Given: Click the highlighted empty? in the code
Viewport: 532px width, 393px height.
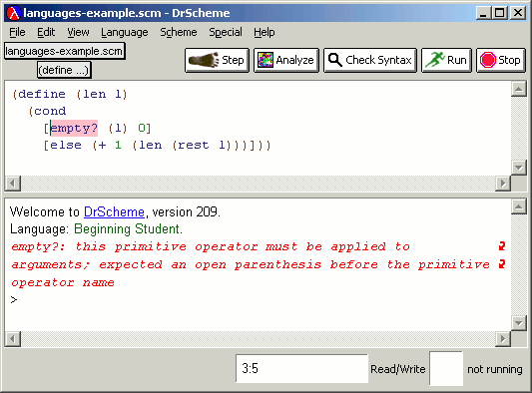Looking at the screenshot, I should click(74, 129).
